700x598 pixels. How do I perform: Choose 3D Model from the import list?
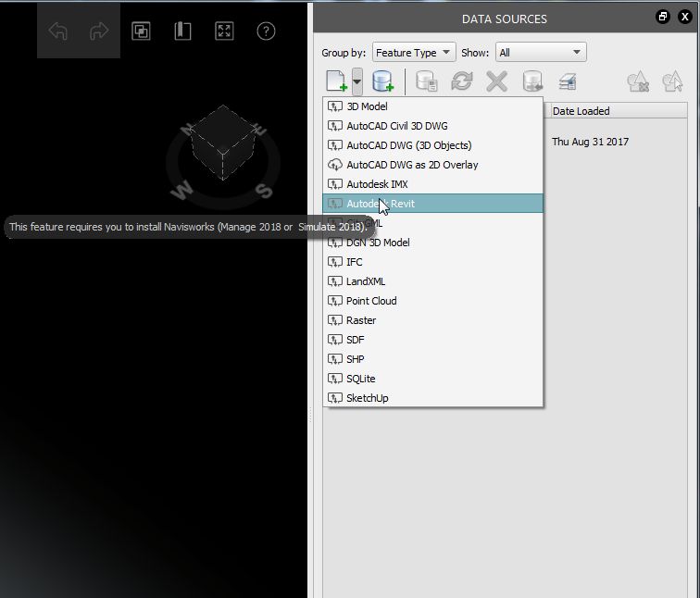pyautogui.click(x=432, y=106)
